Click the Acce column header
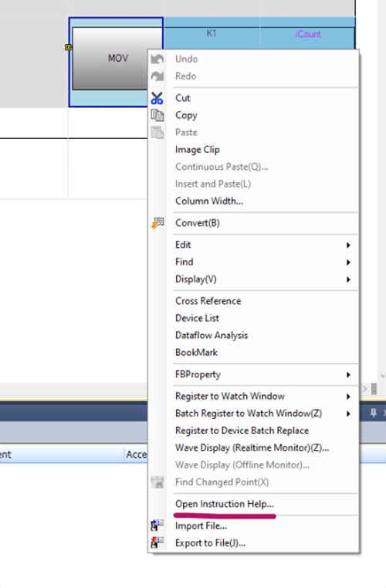This screenshot has height=588, width=386. point(136,455)
